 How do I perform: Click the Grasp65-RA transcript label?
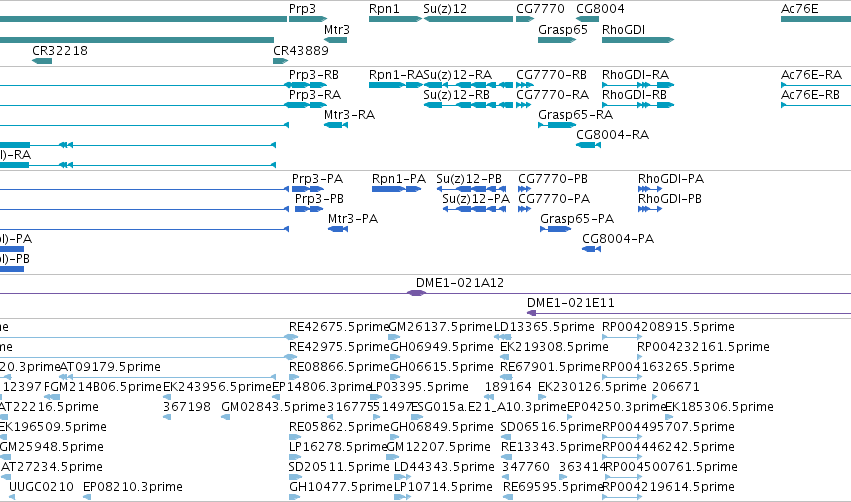pyautogui.click(x=575, y=115)
